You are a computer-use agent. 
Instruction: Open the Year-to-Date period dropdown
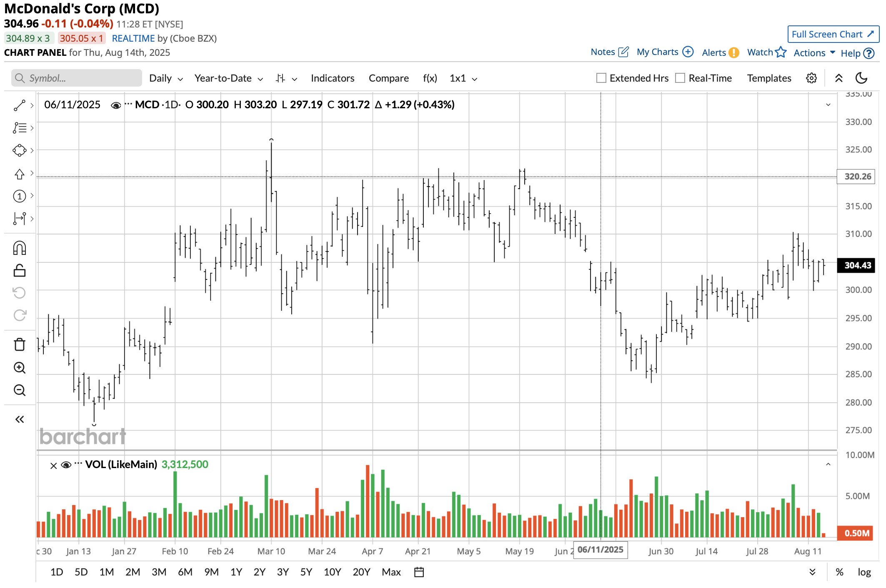click(x=229, y=78)
